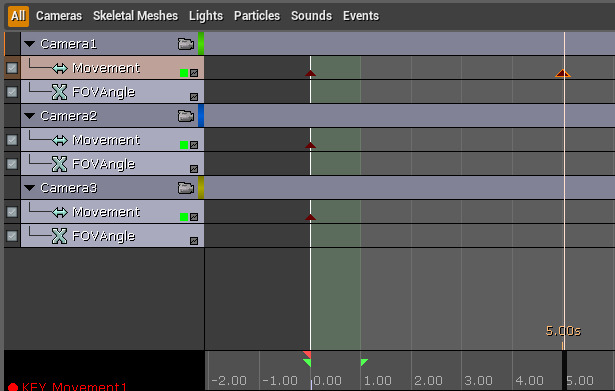Select Camera2 FOVAngle track label
The image size is (615, 391).
[x=104, y=164]
